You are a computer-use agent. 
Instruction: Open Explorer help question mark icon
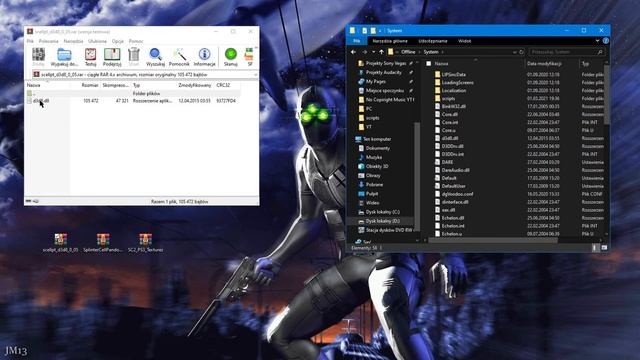606,41
